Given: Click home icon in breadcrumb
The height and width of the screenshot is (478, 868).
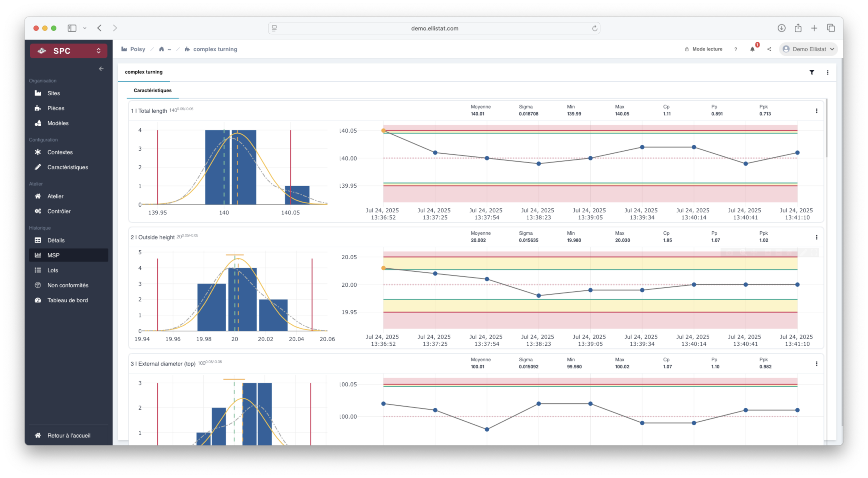Looking at the screenshot, I should pyautogui.click(x=162, y=49).
